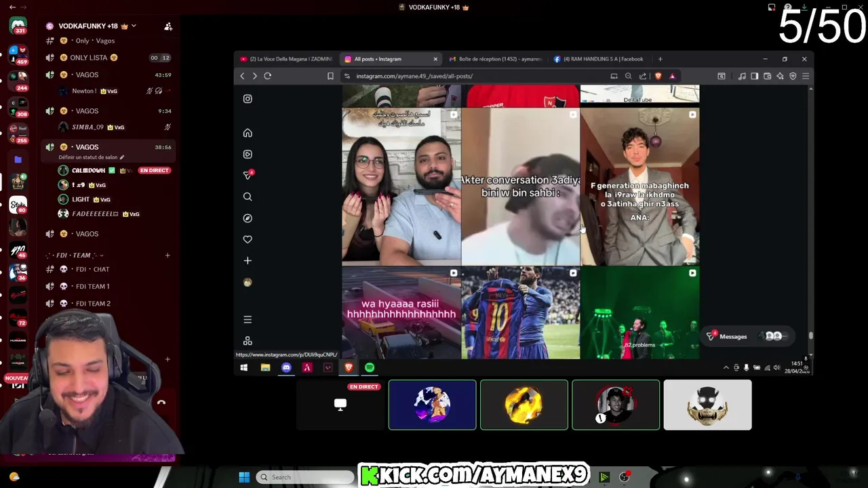The height and width of the screenshot is (488, 868).
Task: Add a channel to FDI TEAM category
Action: pos(167,256)
